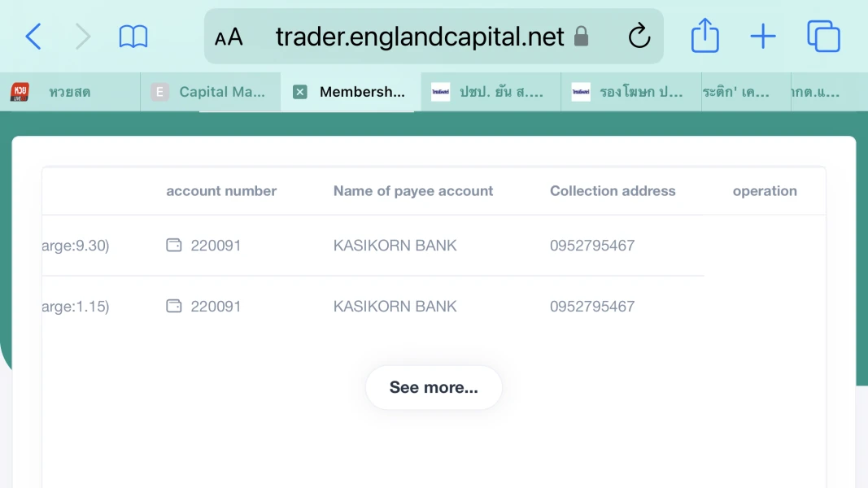Click the trader.englandcapital.net address field
Viewport: 868px width, 488px height.
[420, 37]
